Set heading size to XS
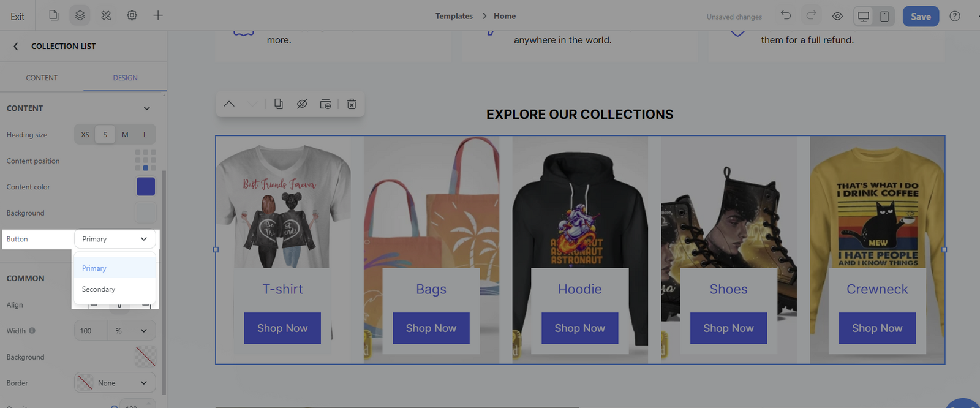Viewport: 980px width, 408px height. click(x=85, y=135)
